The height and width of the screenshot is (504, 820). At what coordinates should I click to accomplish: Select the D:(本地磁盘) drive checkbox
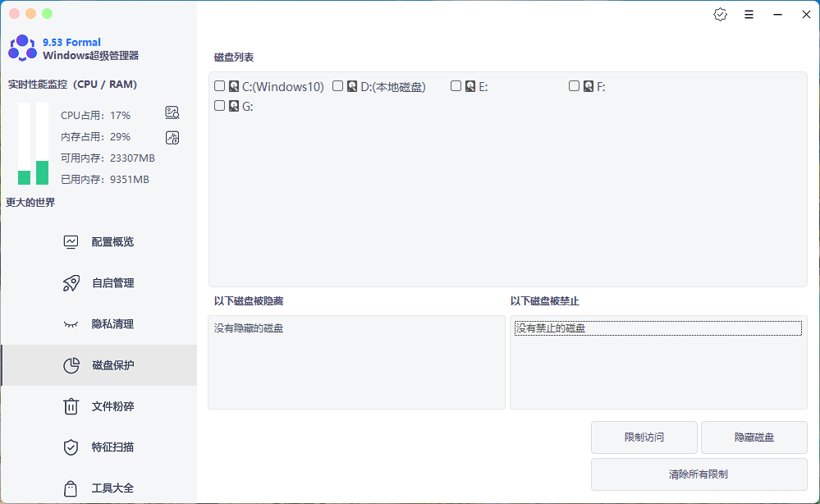337,85
